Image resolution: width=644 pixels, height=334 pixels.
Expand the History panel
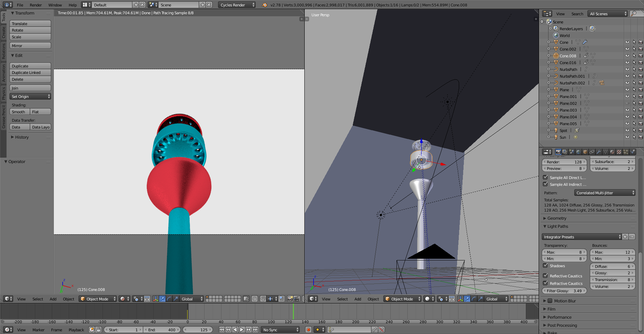point(22,137)
